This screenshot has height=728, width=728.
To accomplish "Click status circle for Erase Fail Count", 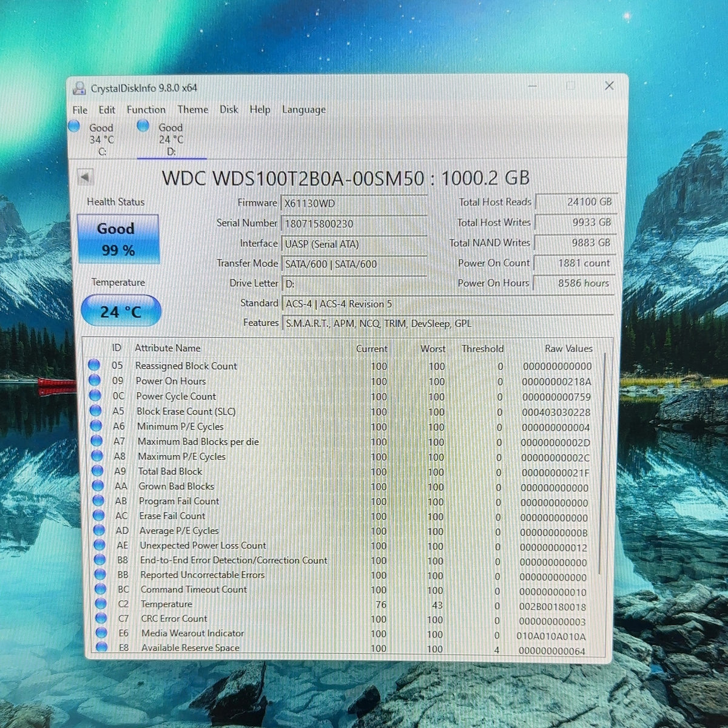I will [99, 516].
